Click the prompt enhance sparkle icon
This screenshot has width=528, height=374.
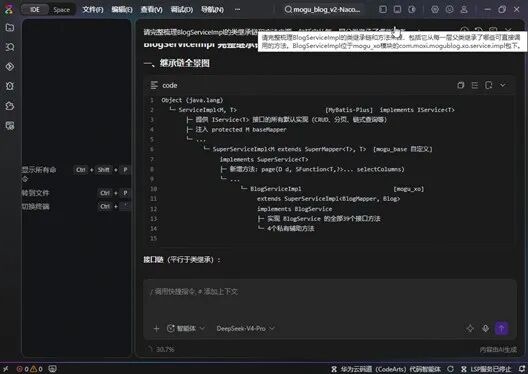coord(470,328)
